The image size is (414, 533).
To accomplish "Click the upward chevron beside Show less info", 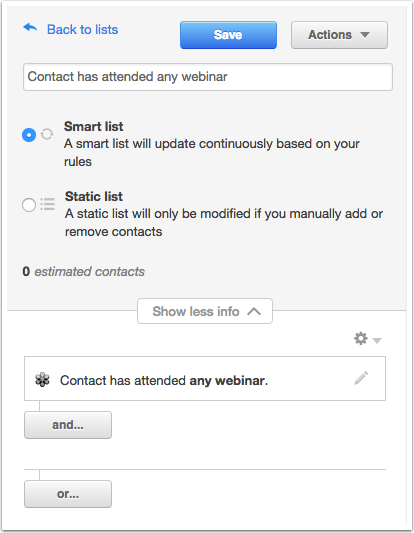I will click(x=254, y=311).
